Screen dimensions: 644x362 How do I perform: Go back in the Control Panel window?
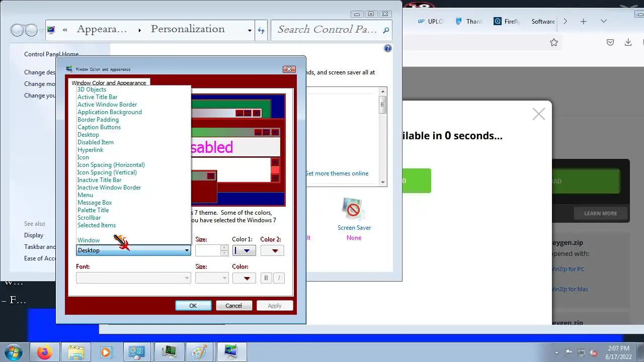click(x=17, y=30)
